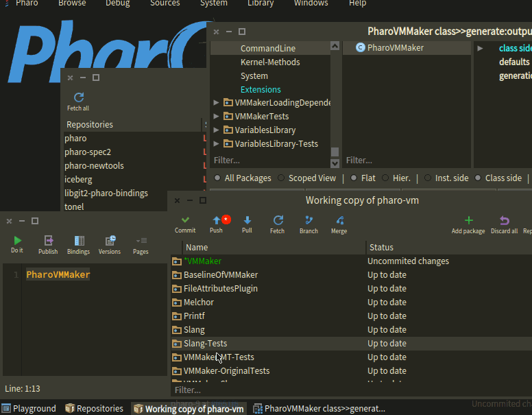Screen dimensions: 532x415
Task: Expand VMMakerLoadingDependencies package
Action: [x=216, y=102]
